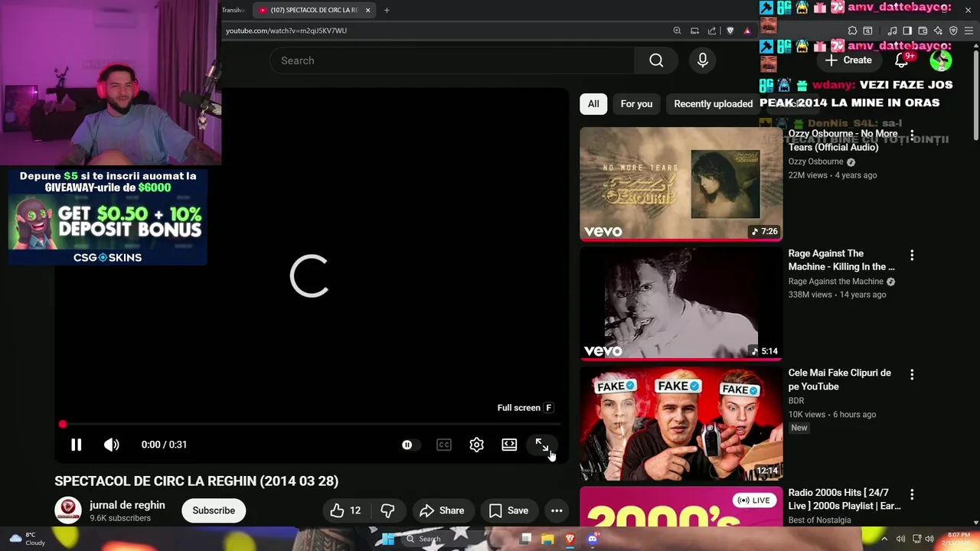Viewport: 980px width, 551px height.
Task: Open the music note media control icon
Action: [x=892, y=31]
